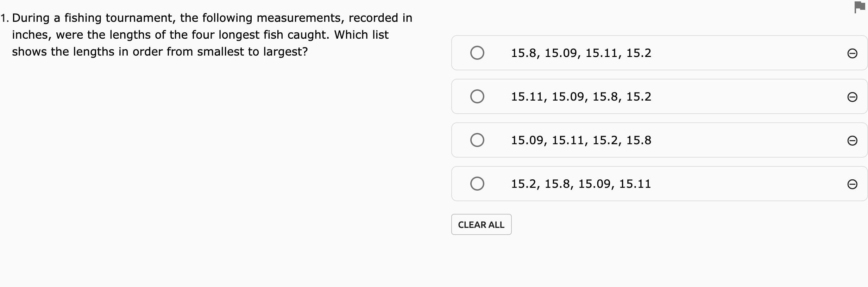Viewport: 868px width, 287px height.
Task: Select radio button for 15.8, 15.09, 15.11, 15.2
Action: tap(477, 53)
